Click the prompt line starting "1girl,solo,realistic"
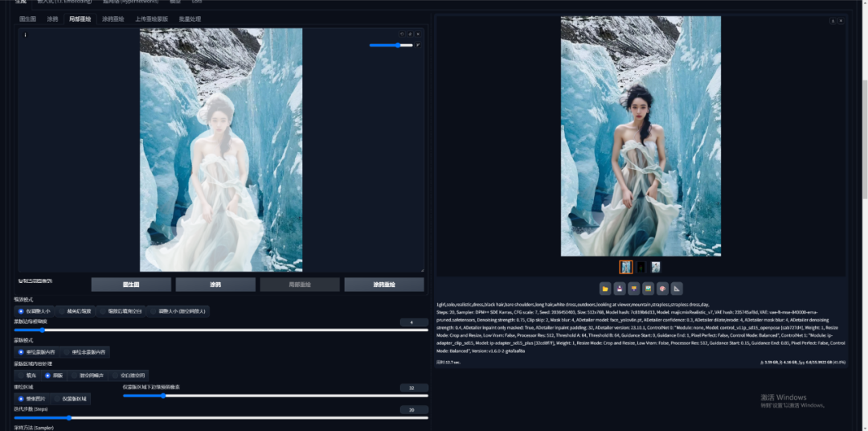Viewport: 868px width, 431px height. [x=574, y=304]
